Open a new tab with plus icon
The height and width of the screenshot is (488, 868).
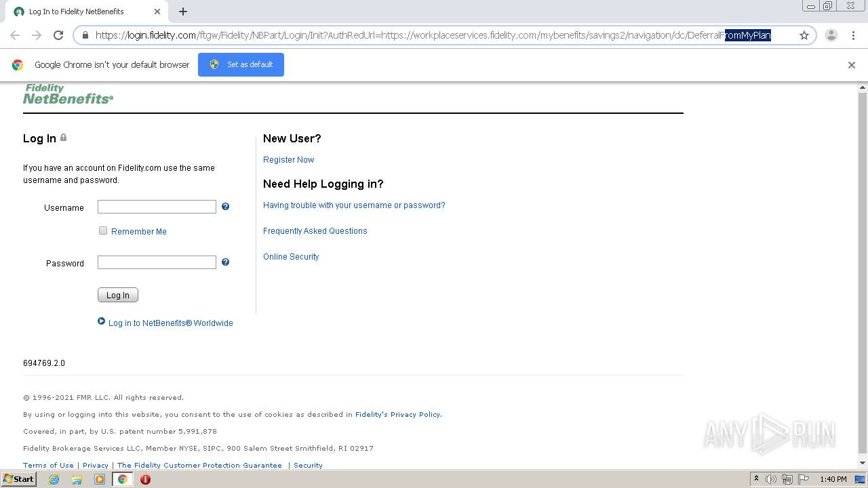click(183, 12)
